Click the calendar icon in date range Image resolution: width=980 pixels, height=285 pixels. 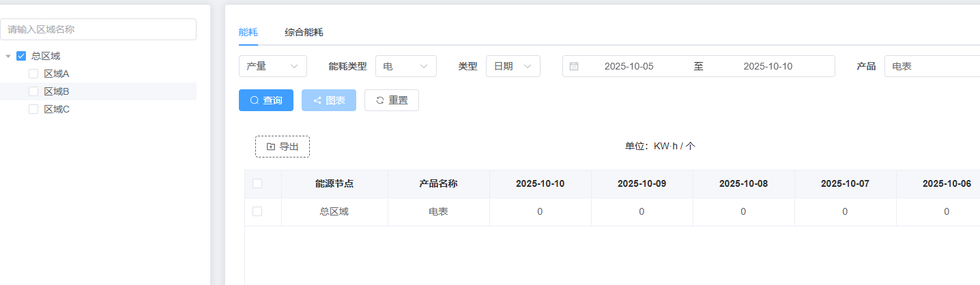click(574, 66)
